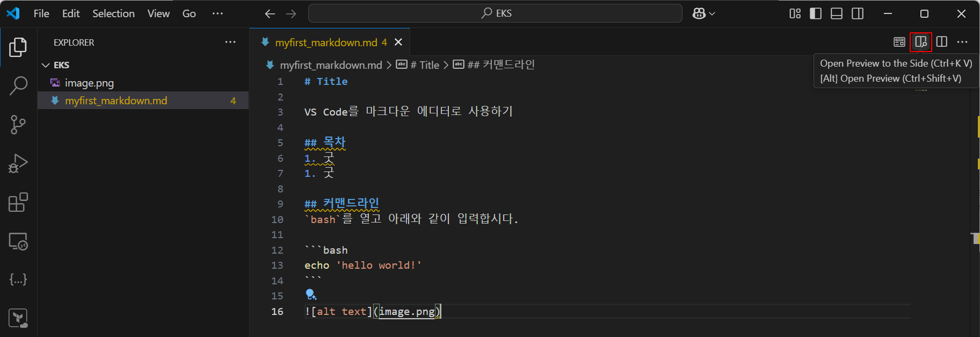Image resolution: width=980 pixels, height=337 pixels.
Task: Open Remote Explorer view
Action: 18,241
